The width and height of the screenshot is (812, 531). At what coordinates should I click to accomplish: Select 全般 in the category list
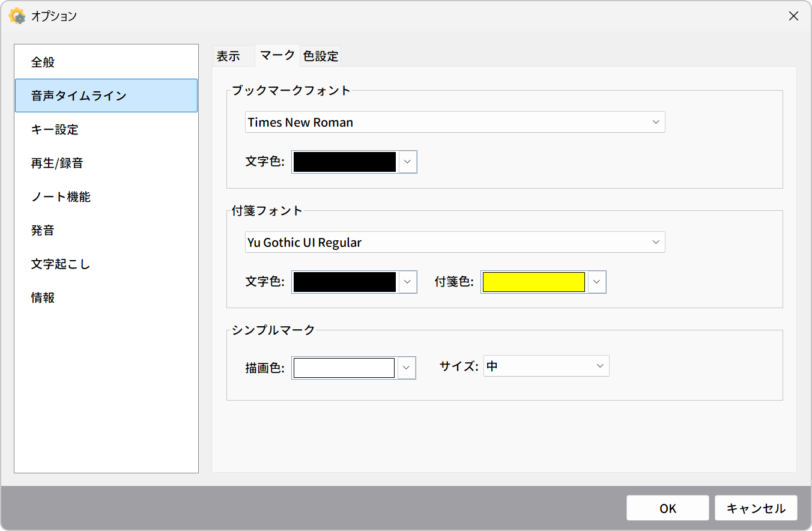pyautogui.click(x=106, y=62)
